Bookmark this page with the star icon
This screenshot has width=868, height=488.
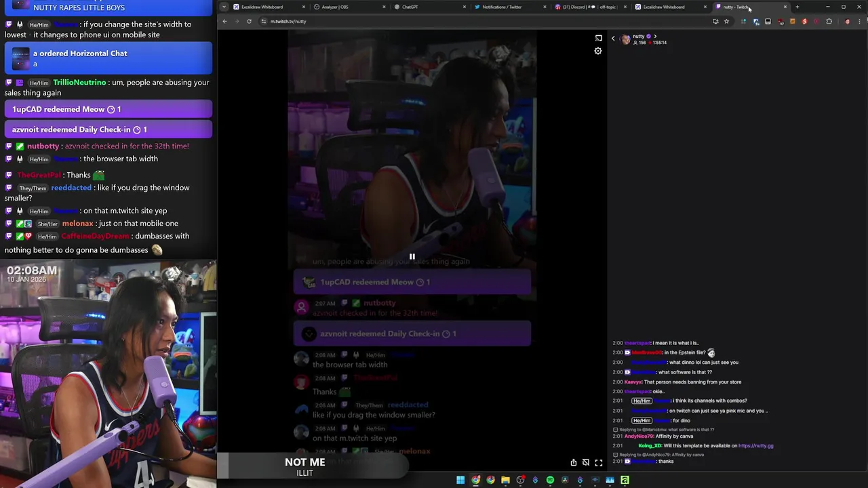pos(726,21)
